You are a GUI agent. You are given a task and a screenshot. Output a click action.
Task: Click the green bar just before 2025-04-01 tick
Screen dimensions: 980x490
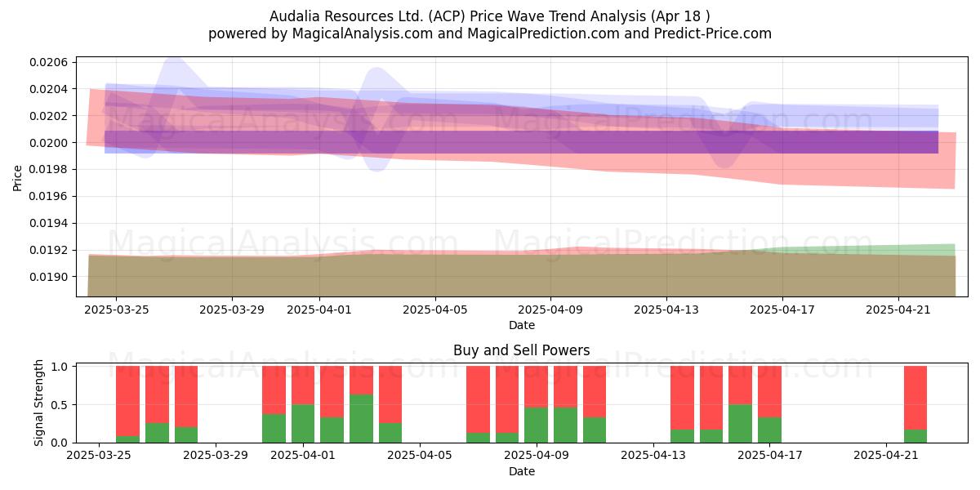point(274,428)
